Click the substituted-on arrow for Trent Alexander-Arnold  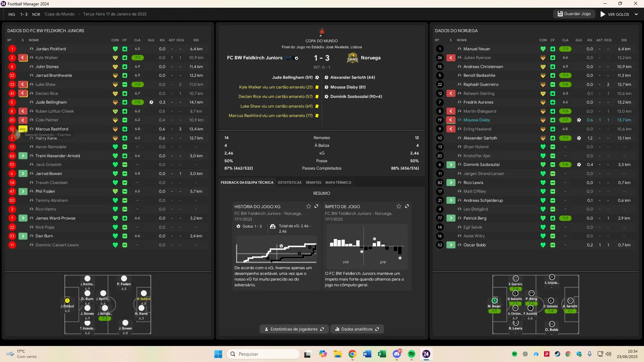point(23,156)
